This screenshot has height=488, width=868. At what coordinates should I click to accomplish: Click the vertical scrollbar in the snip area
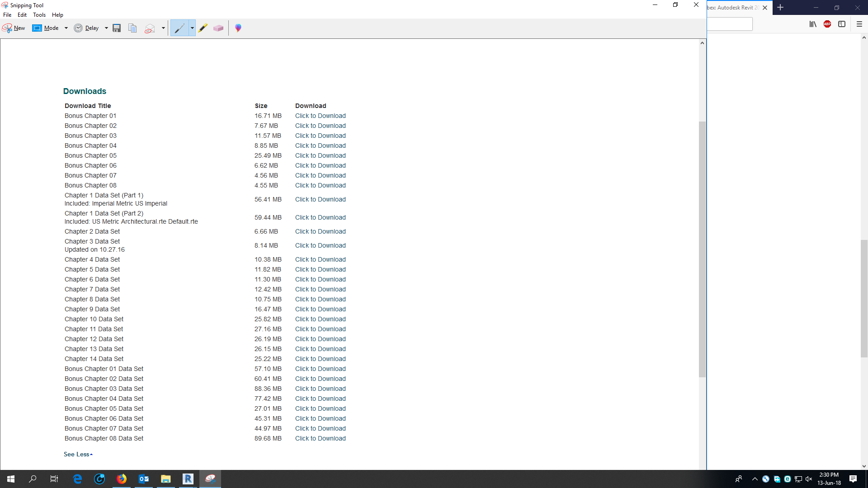[x=702, y=249]
